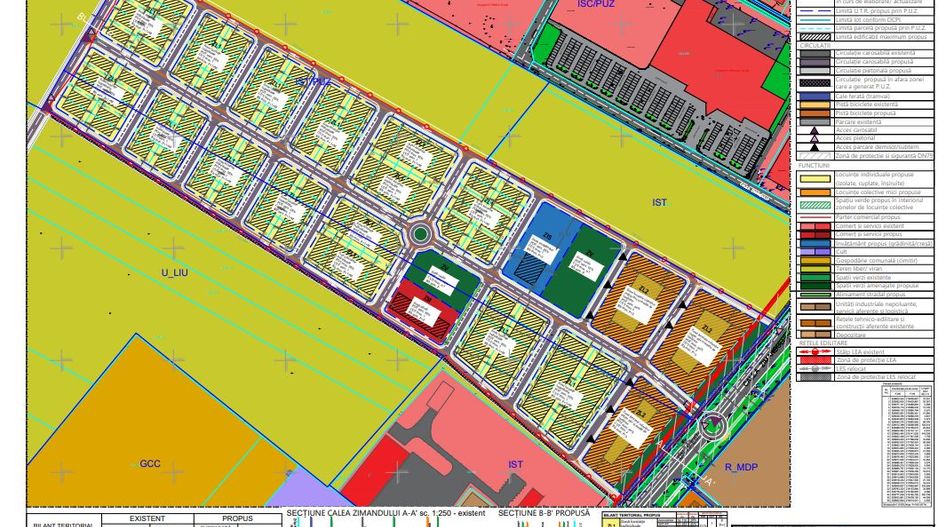
Task: Select the GCC zone label
Action: [x=150, y=465]
